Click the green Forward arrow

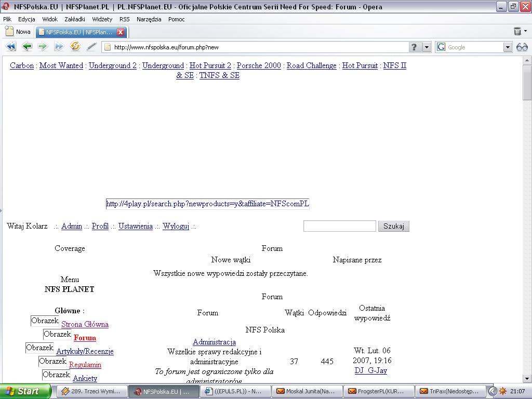(43, 46)
